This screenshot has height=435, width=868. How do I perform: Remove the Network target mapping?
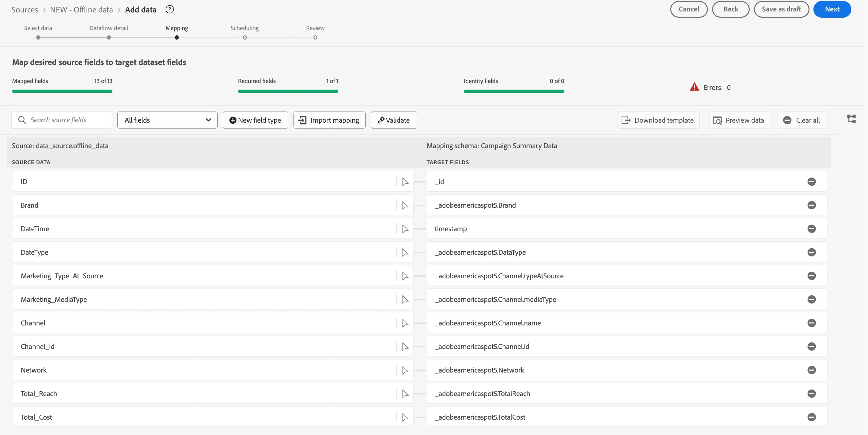[x=811, y=370]
